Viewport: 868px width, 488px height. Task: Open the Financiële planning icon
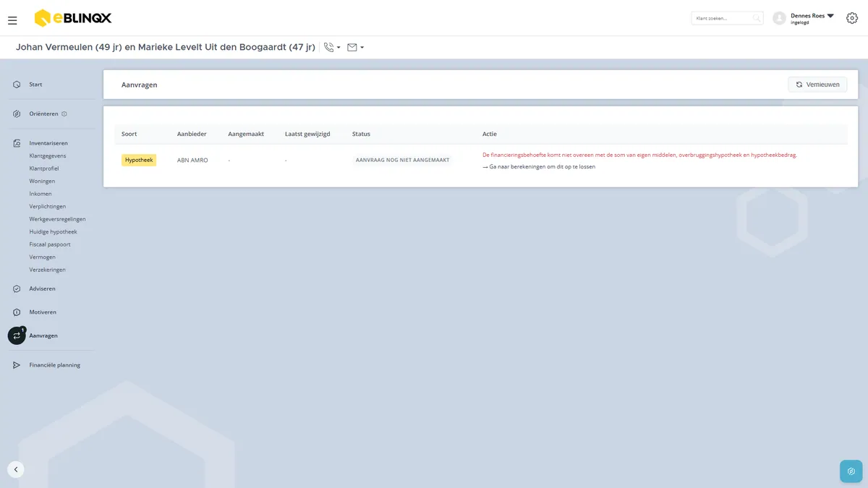[x=17, y=365]
